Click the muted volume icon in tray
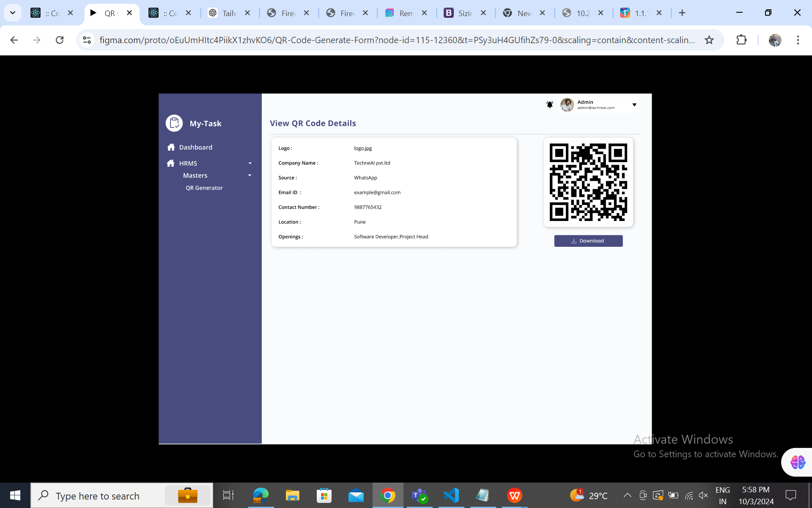 [x=703, y=495]
